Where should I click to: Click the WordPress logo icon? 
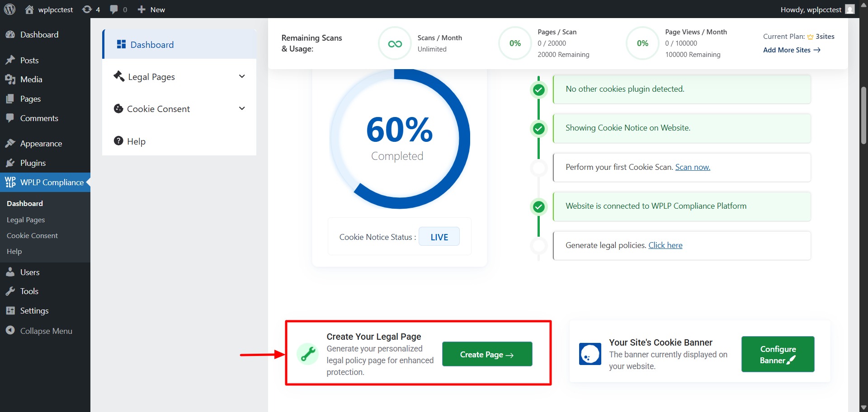pyautogui.click(x=9, y=9)
